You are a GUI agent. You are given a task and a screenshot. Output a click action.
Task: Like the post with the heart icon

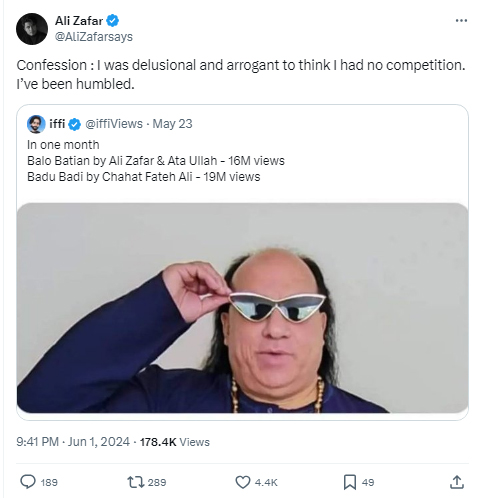[243, 482]
